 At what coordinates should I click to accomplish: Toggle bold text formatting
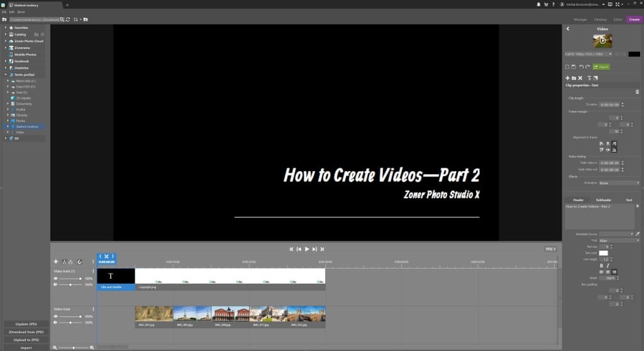pyautogui.click(x=602, y=266)
